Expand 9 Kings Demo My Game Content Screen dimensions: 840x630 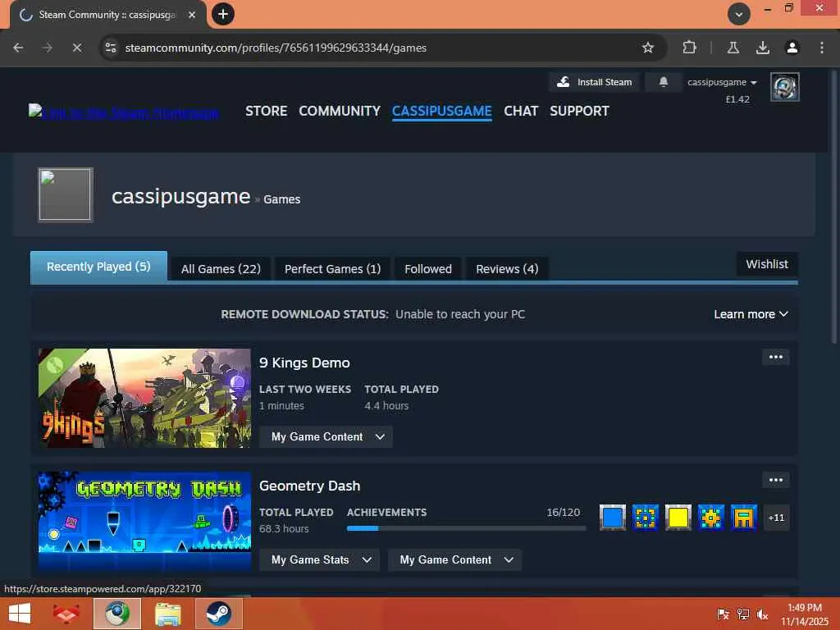tap(326, 436)
